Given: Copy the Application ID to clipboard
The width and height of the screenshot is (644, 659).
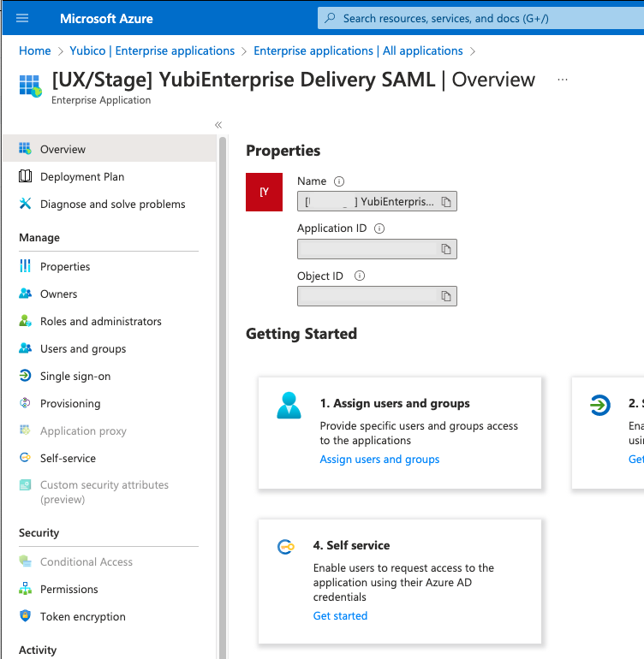Looking at the screenshot, I should tap(446, 249).
